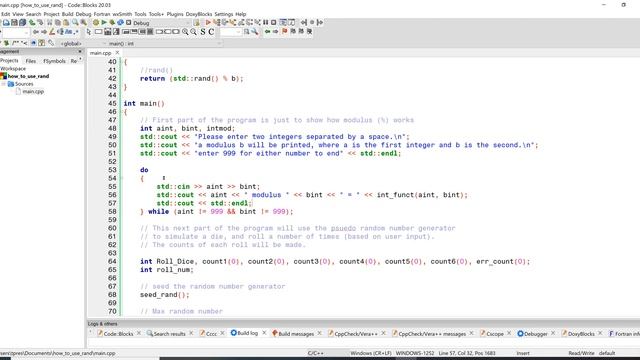Click the Zoom out magnifier icon

(x=193, y=31)
